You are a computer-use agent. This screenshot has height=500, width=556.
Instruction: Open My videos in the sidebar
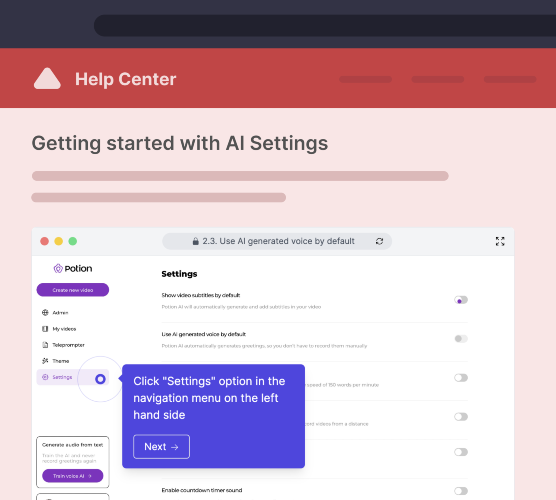pyautogui.click(x=59, y=329)
